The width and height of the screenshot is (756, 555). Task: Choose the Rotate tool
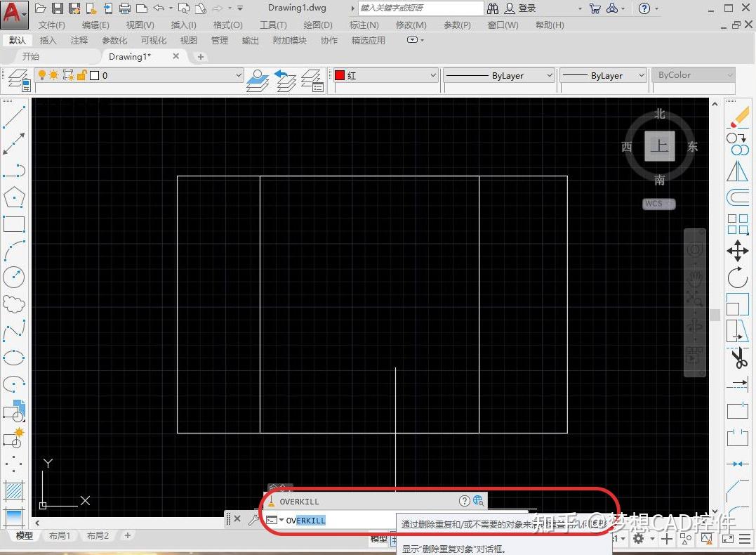[738, 278]
